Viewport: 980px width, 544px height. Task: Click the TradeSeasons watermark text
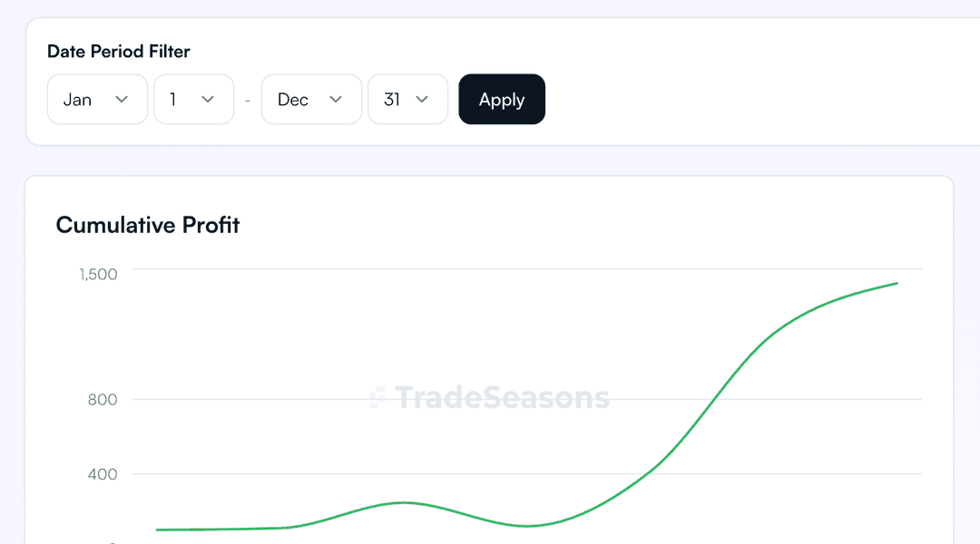click(x=503, y=397)
